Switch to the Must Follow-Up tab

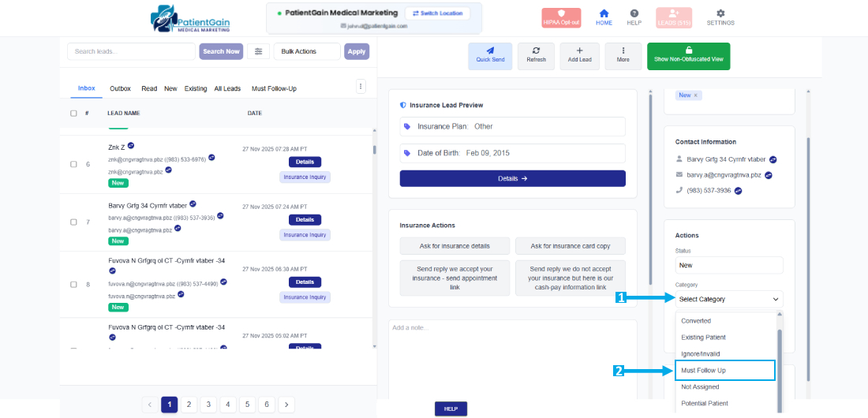tap(274, 88)
